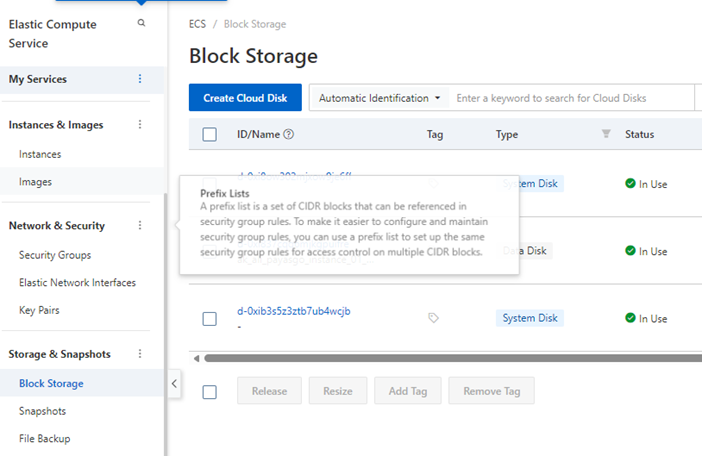Collapse the sidebar with the chevron handle
The height and width of the screenshot is (456, 702).
[x=174, y=384]
